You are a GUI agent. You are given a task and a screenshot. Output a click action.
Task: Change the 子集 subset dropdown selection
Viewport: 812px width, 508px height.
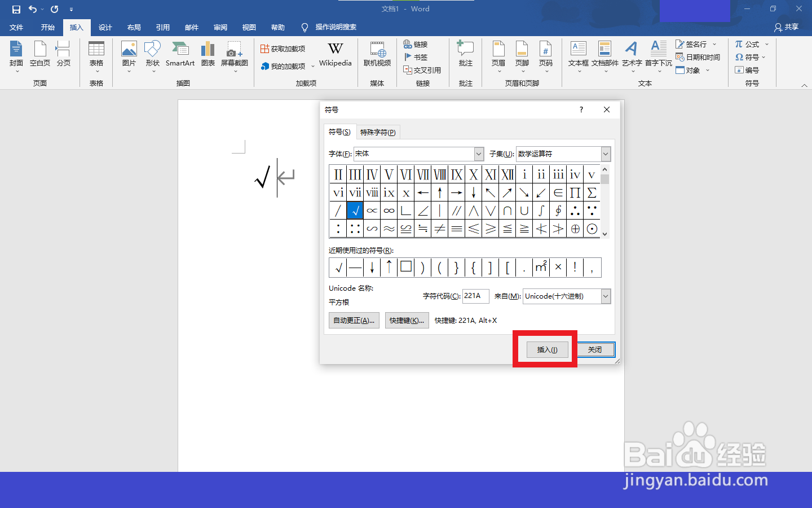(x=604, y=154)
